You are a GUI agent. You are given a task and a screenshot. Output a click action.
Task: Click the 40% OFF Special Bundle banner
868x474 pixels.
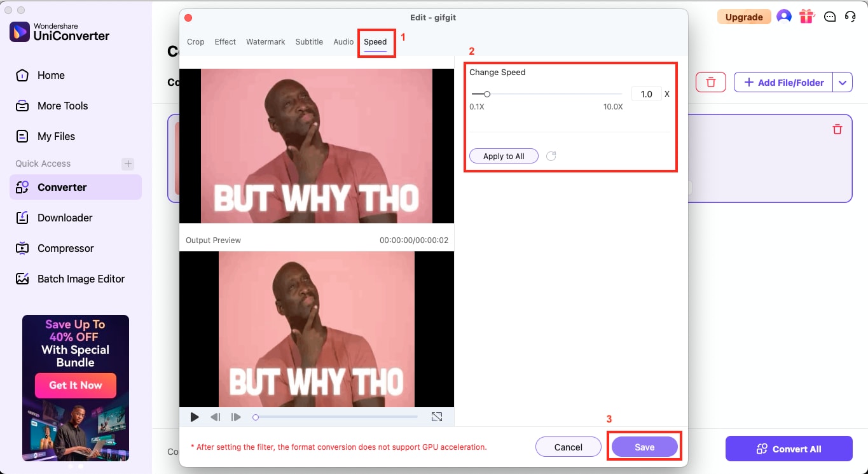point(76,387)
